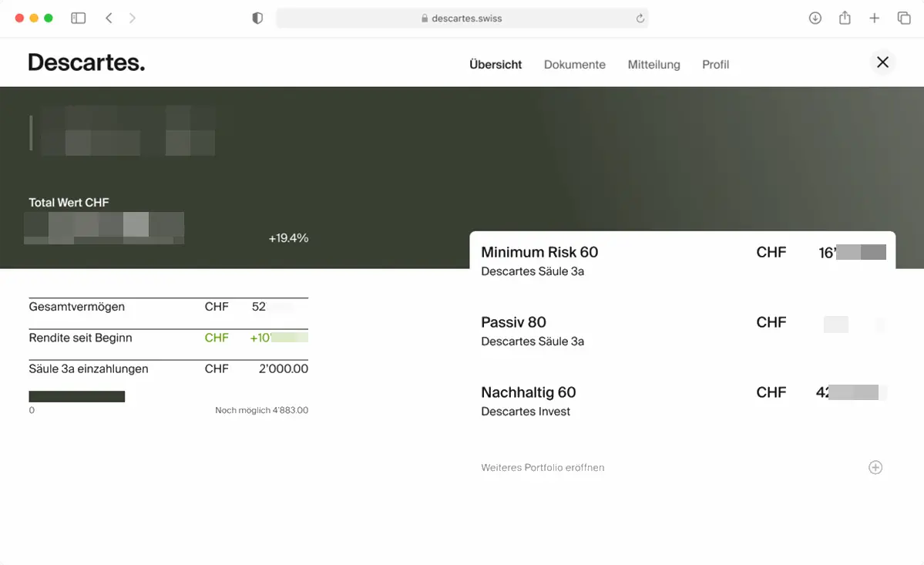Click the browser forward arrow
Screen dimensions: 924x565
pyautogui.click(x=133, y=18)
